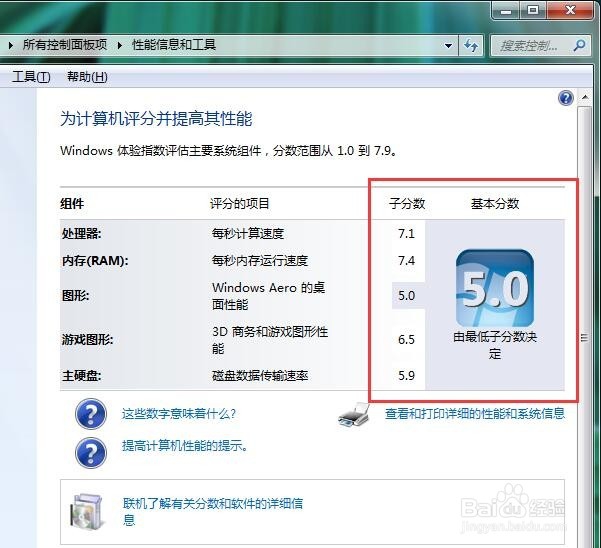The image size is (601, 548).
Task: Click the hard disk subscore 5.9
Action: pos(406,375)
